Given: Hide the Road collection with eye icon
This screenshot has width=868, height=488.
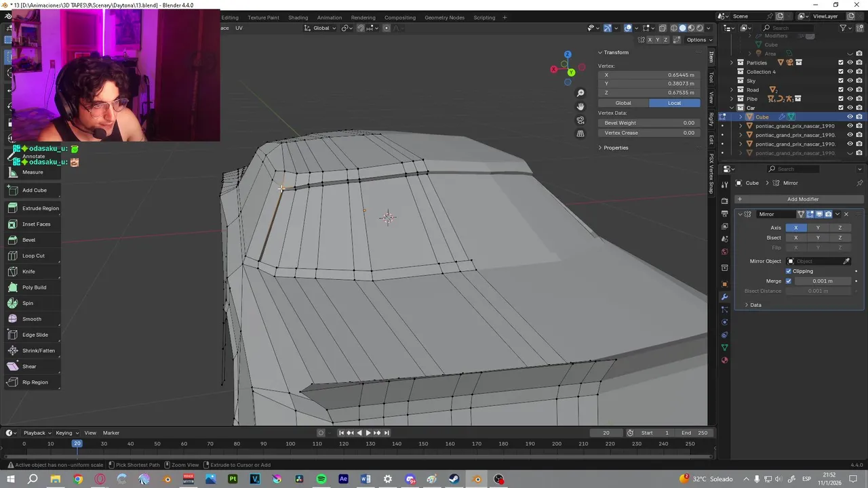Looking at the screenshot, I should pos(850,89).
